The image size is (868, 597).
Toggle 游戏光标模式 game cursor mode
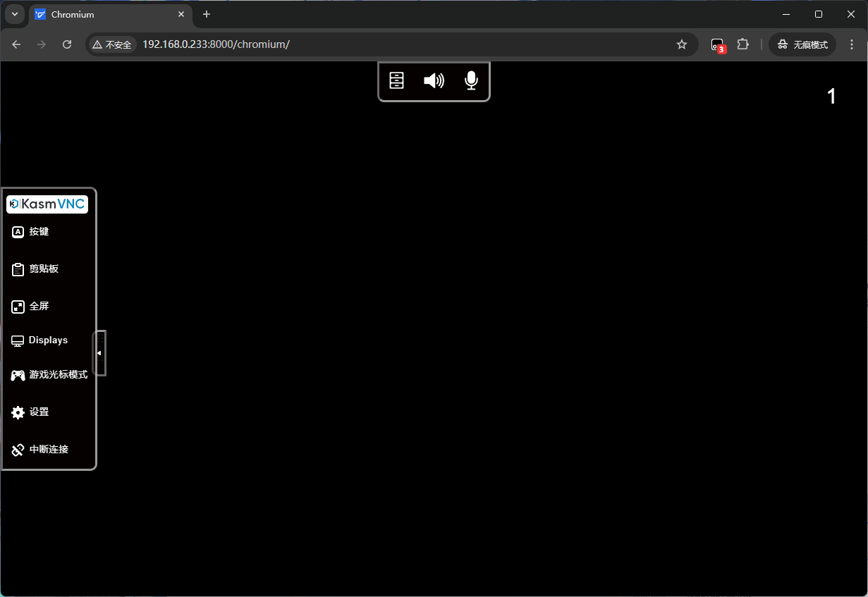click(49, 375)
